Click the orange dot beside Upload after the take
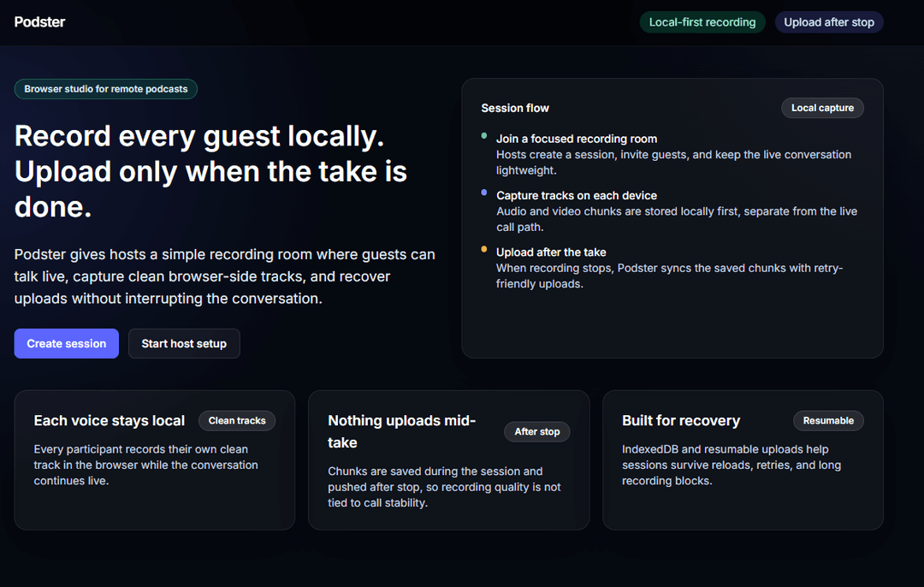 tap(483, 249)
